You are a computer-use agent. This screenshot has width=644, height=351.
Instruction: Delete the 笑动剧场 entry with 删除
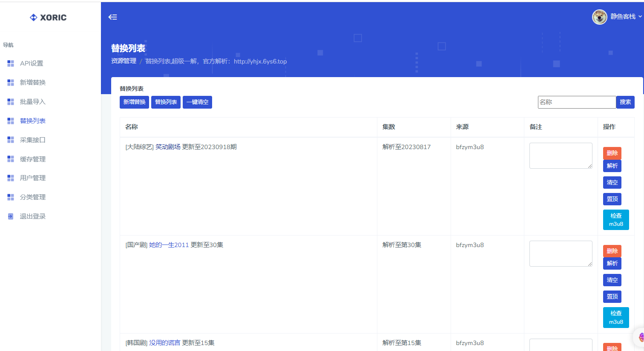pos(612,153)
